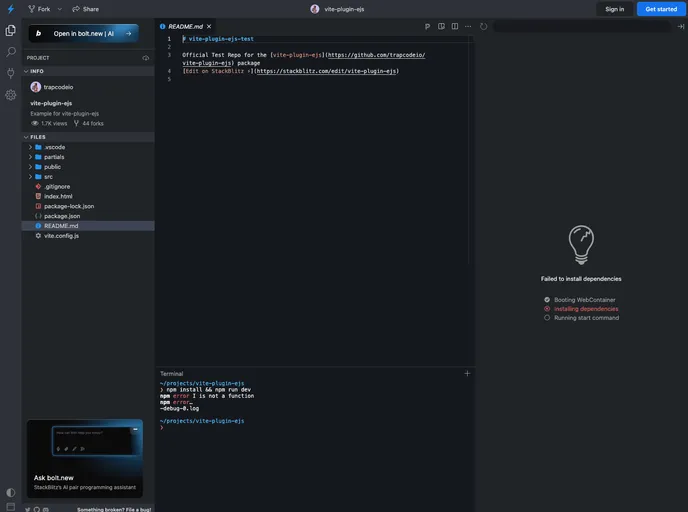Screen dimensions: 688x512
Task: Dismiss the Ask bolt.new card
Action: (135, 429)
